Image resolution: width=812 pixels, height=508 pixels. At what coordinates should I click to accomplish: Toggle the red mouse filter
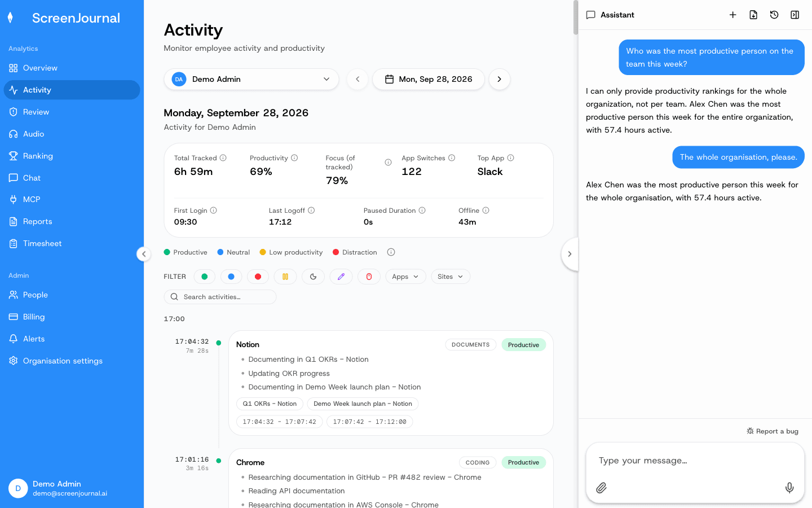point(369,277)
